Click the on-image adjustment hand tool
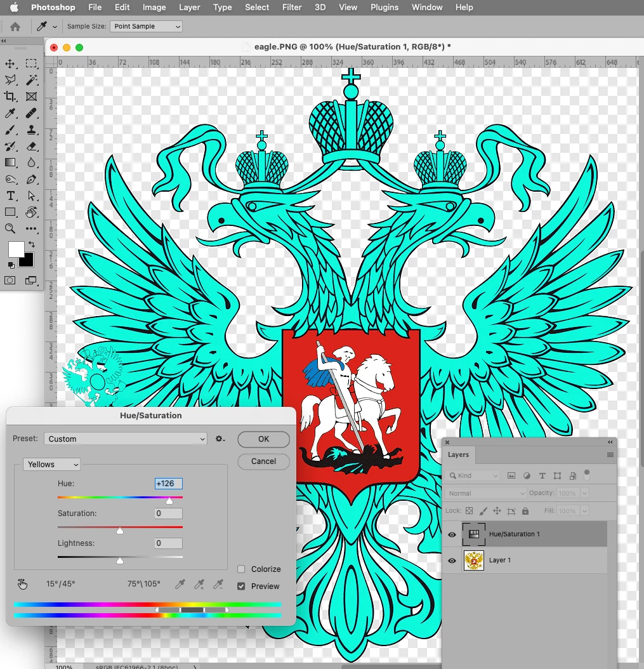The height and width of the screenshot is (669, 644). pos(22,584)
